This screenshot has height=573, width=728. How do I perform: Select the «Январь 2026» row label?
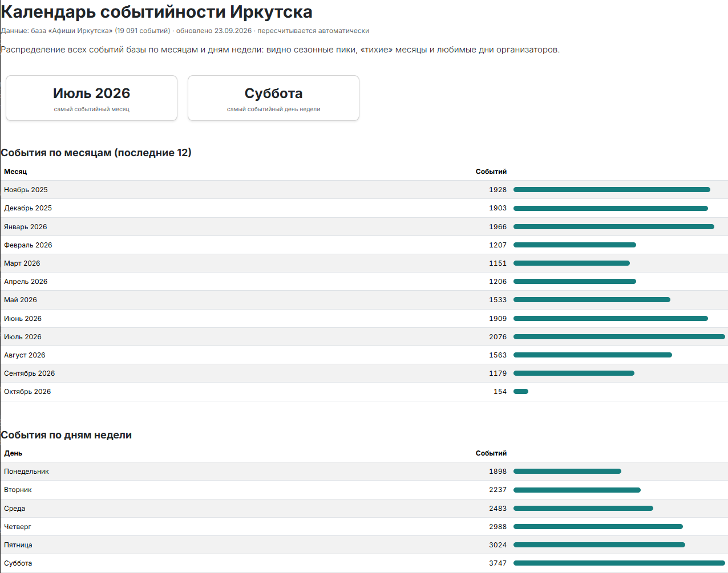pos(26,227)
